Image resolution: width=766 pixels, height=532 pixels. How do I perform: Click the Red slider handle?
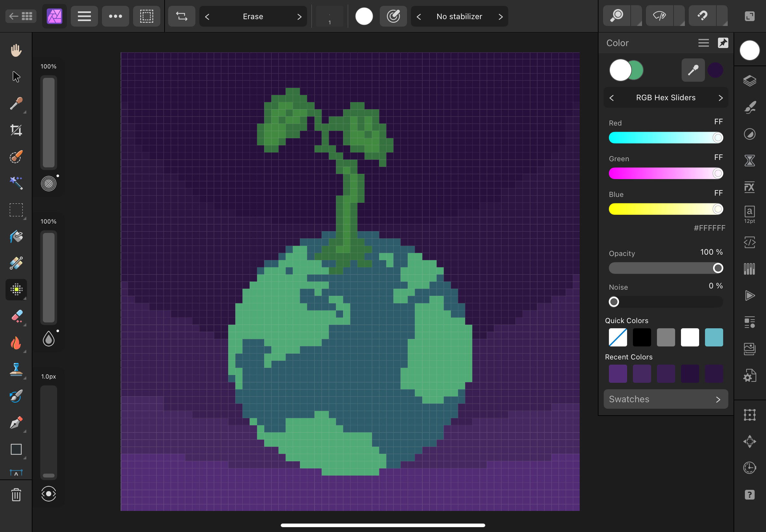tap(718, 138)
